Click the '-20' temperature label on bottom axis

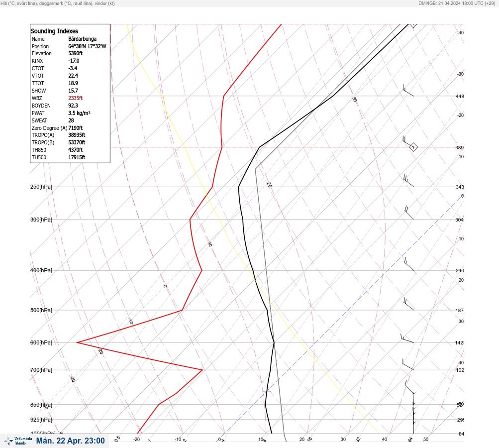(x=136, y=440)
